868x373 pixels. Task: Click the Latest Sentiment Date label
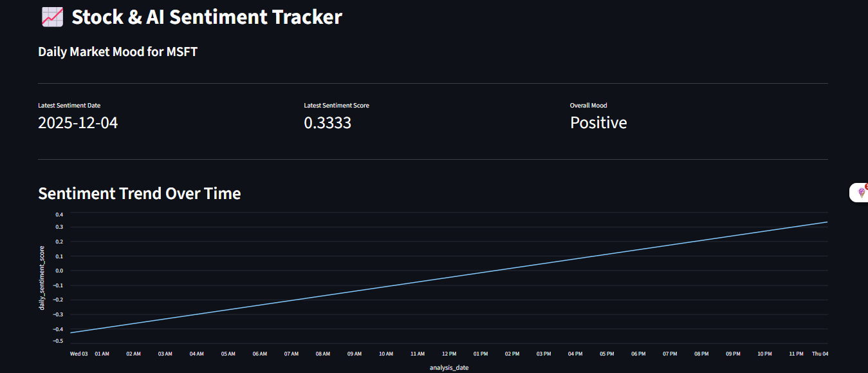[x=69, y=105]
